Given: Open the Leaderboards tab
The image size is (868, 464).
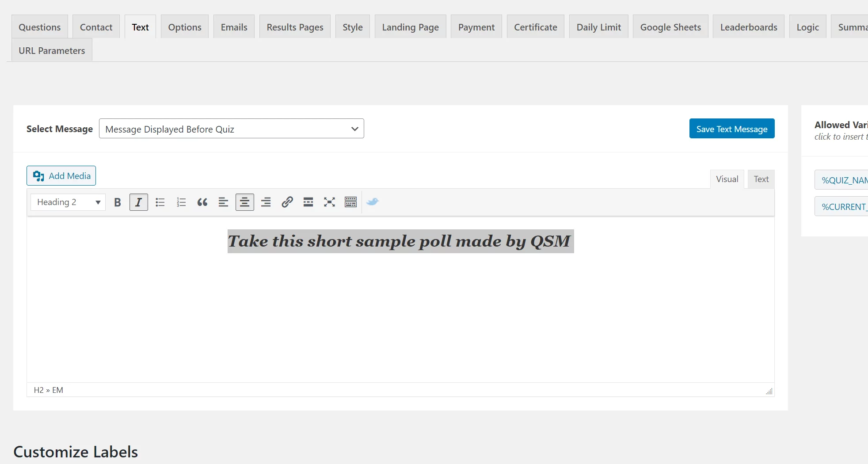Looking at the screenshot, I should tap(748, 27).
